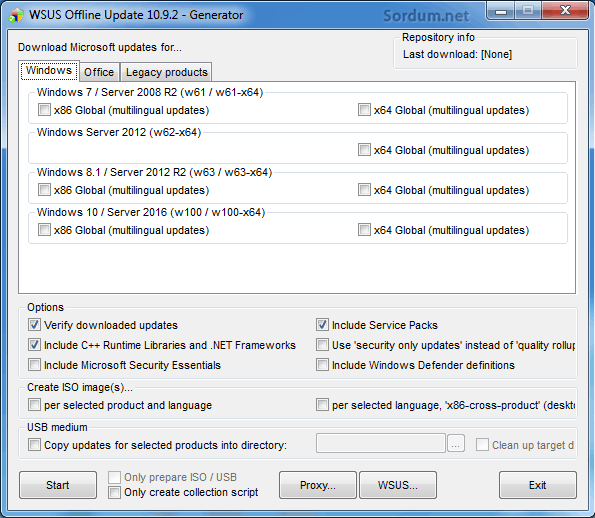Open Proxy... settings
The height and width of the screenshot is (518, 595).
click(318, 485)
